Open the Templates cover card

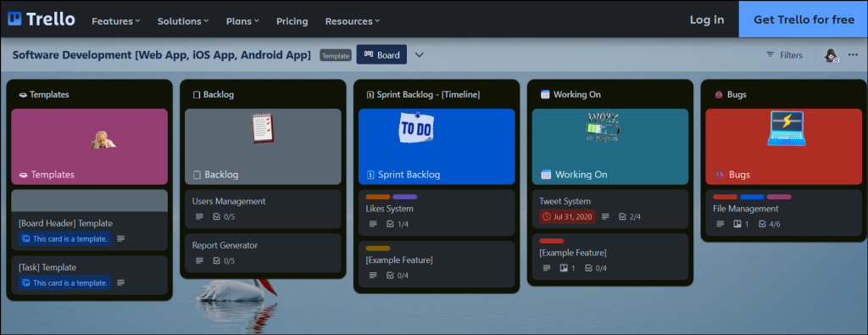pyautogui.click(x=89, y=147)
